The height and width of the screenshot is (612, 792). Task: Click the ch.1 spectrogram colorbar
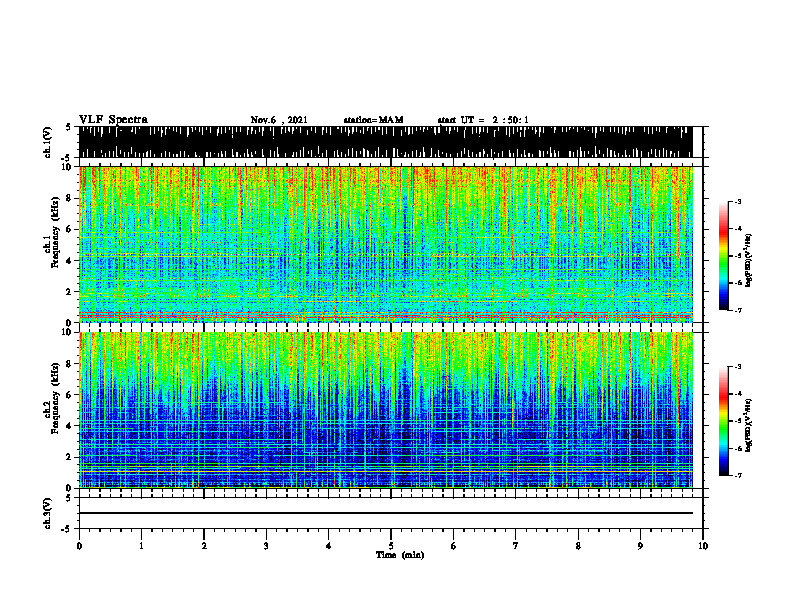click(723, 256)
